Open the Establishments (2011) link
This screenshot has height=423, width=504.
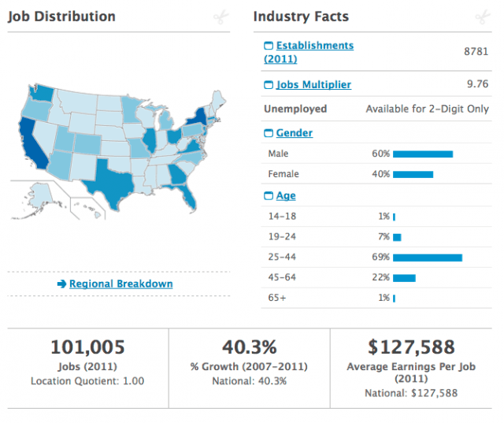click(308, 52)
